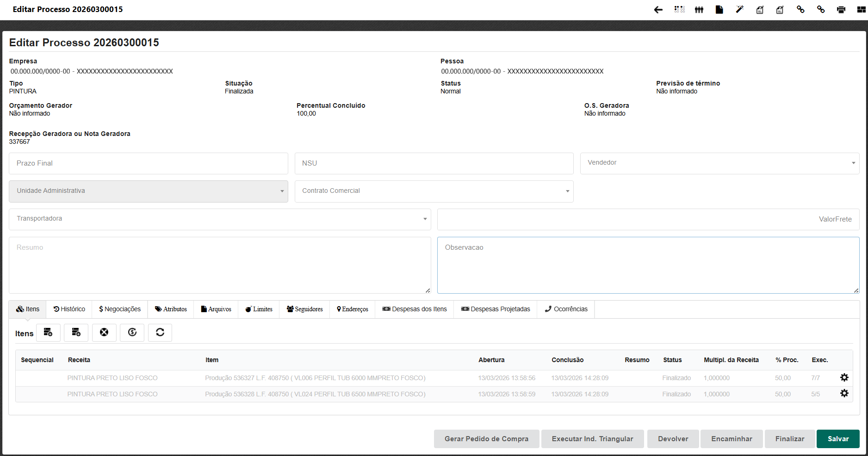Click the refresh arrows icon in Itens toolbar
Screen dimensions: 868x456
tap(160, 333)
